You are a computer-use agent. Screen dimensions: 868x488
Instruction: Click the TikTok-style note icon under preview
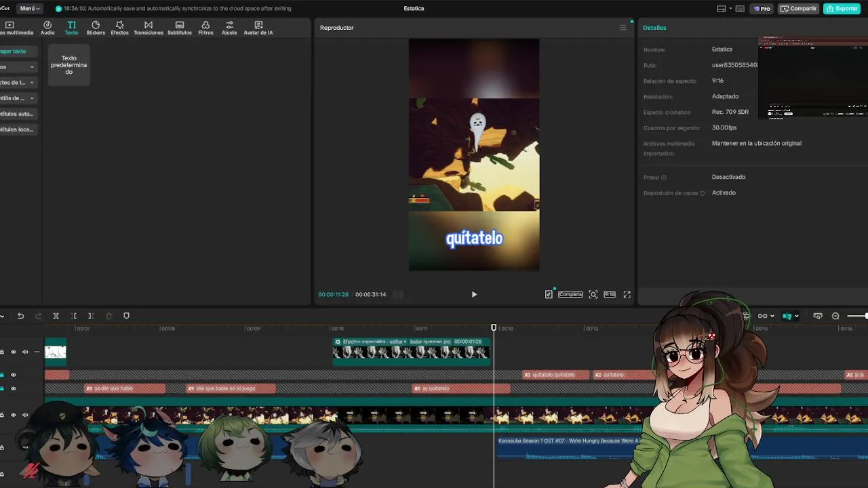click(x=549, y=294)
